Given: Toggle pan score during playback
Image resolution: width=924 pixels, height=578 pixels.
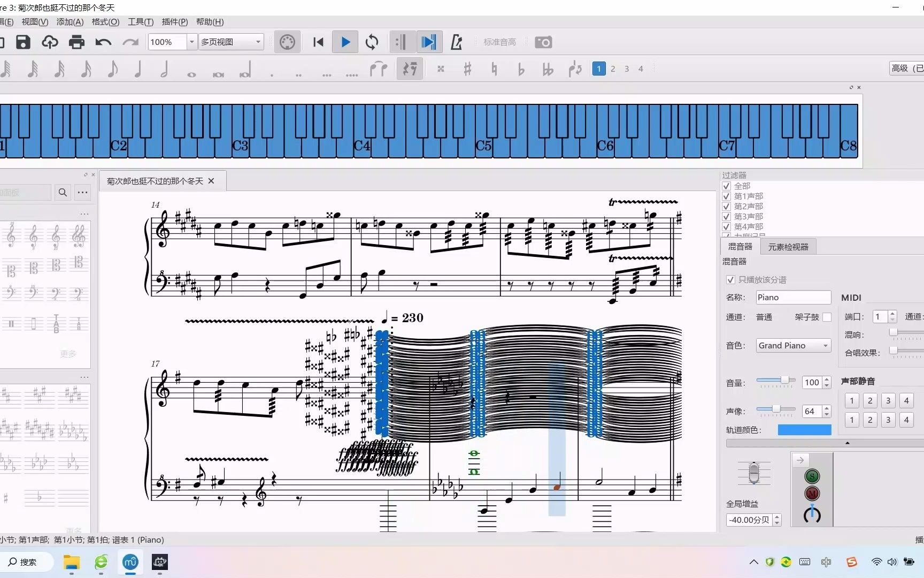Looking at the screenshot, I should pyautogui.click(x=429, y=42).
